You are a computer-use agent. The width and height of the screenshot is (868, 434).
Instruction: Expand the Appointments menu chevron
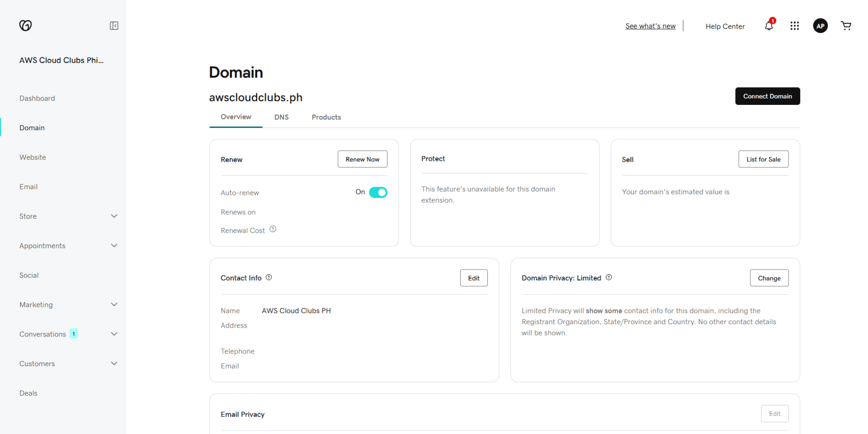click(114, 245)
